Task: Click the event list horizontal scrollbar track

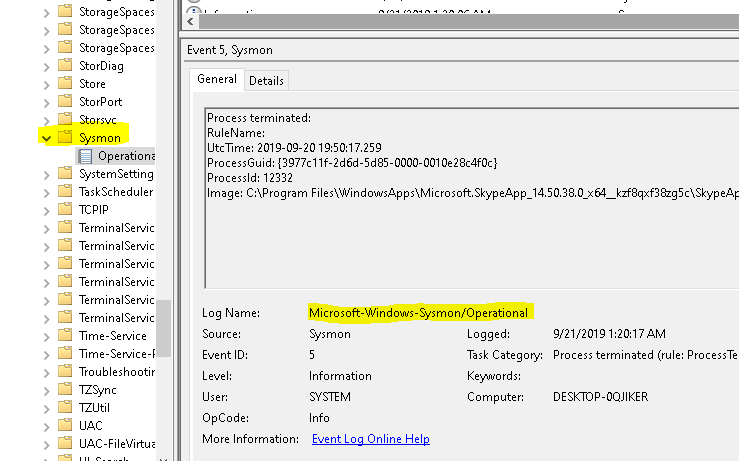Action: click(469, 21)
